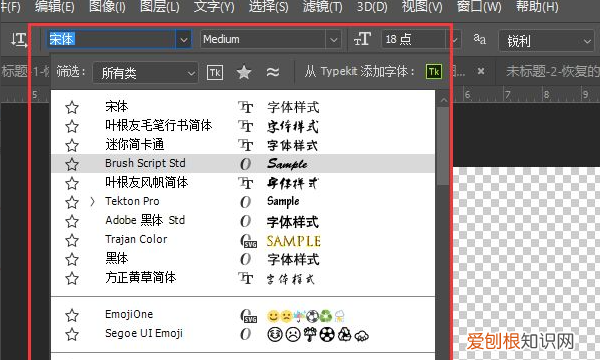600x360 pixels.
Task: Select Segoe UI Emoji font
Action: 143,334
